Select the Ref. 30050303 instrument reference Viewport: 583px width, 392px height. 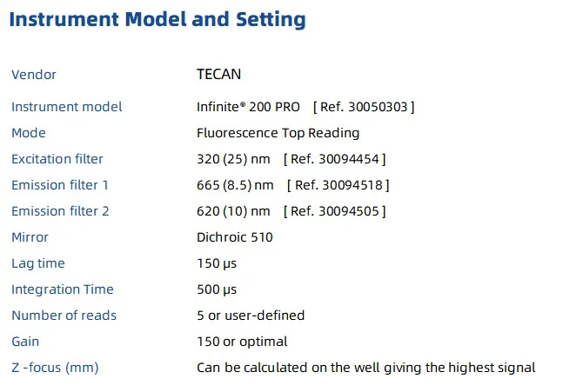(x=364, y=107)
